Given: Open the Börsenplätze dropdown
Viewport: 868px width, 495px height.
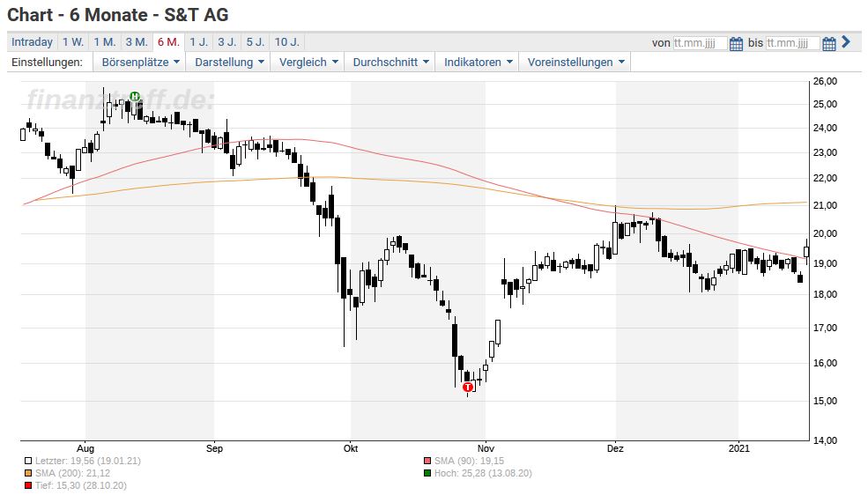Looking at the screenshot, I should point(140,62).
